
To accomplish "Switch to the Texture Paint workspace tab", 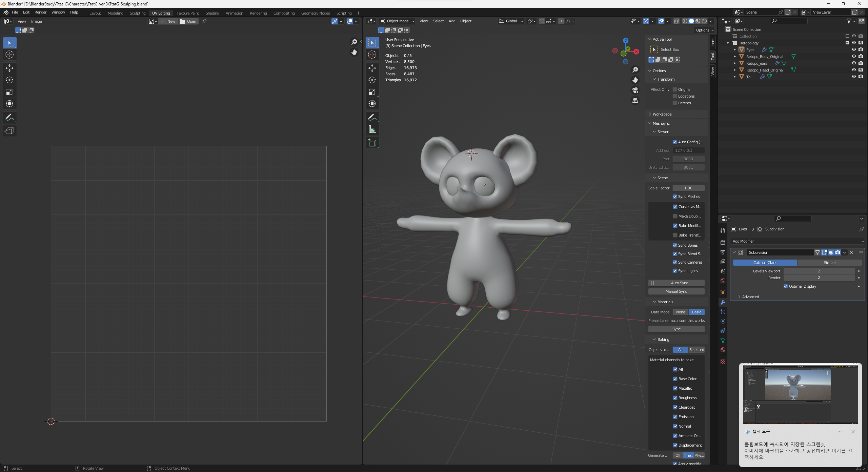I will tap(187, 13).
